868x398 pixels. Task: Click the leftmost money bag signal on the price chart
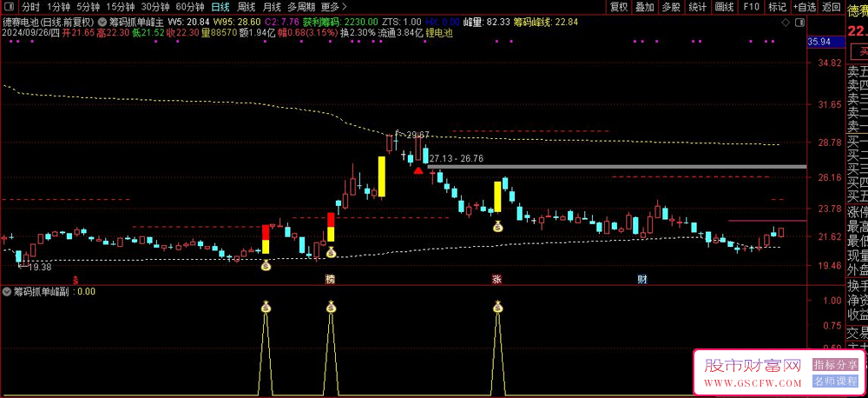(x=266, y=266)
